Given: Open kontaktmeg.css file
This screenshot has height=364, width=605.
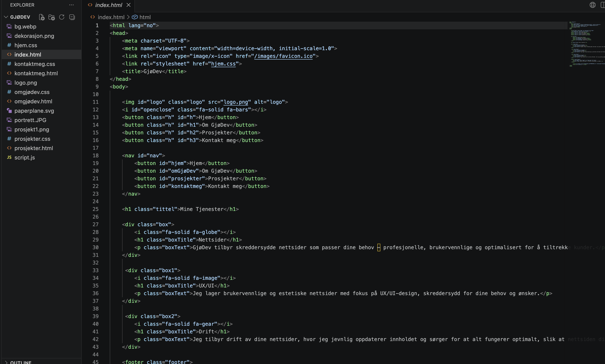Looking at the screenshot, I should (41, 64).
